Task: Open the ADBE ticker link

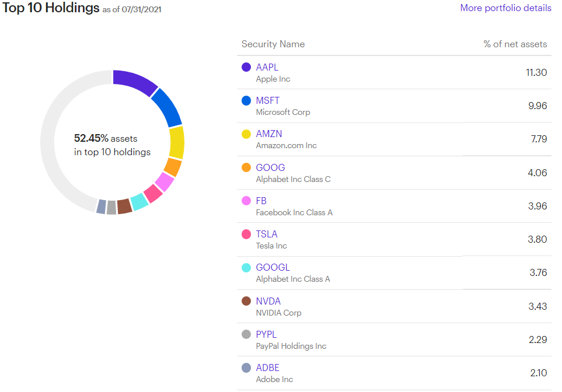Action: tap(267, 367)
